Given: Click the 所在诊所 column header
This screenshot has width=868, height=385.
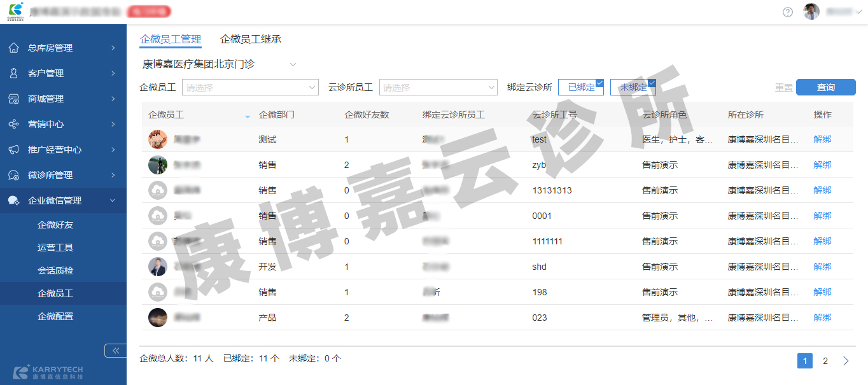Looking at the screenshot, I should pyautogui.click(x=746, y=115).
